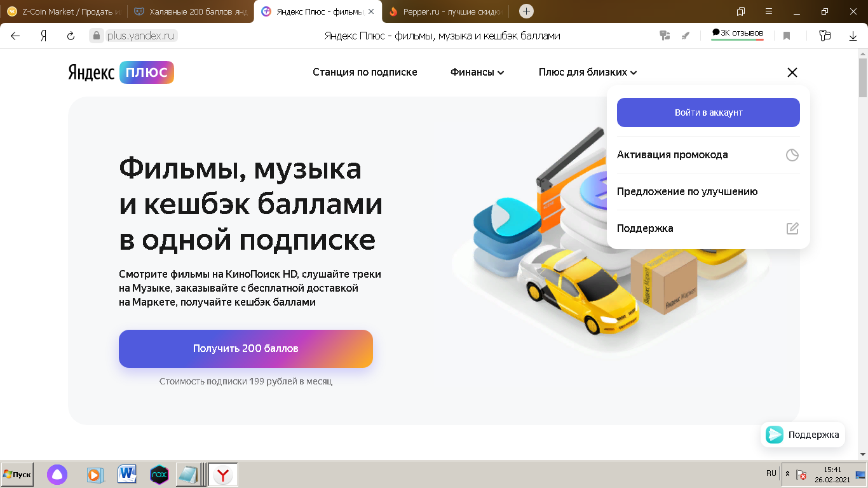Launch Alice assistant from the taskbar
Viewport: 868px width, 488px height.
tap(57, 475)
